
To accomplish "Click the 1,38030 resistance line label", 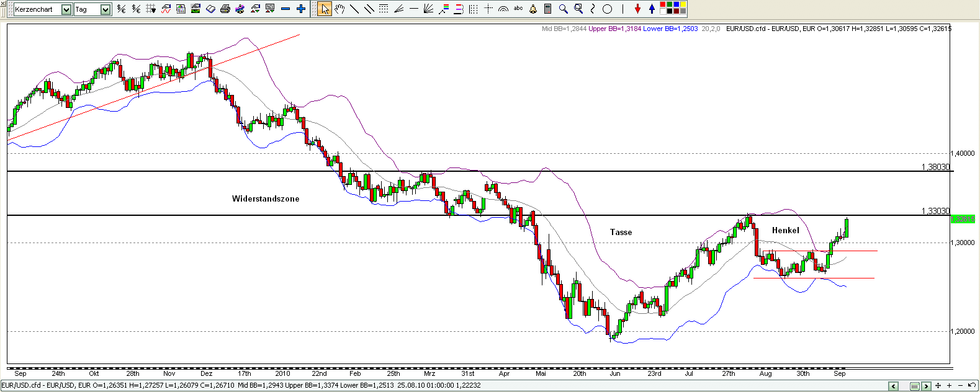I will [935, 167].
